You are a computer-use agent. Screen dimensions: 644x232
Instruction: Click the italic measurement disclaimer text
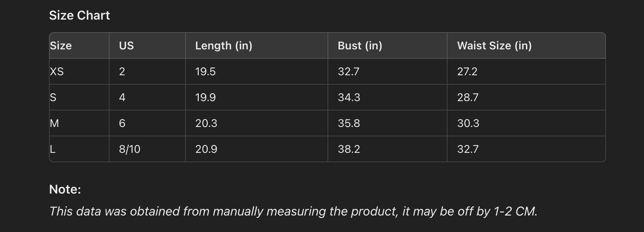click(293, 211)
